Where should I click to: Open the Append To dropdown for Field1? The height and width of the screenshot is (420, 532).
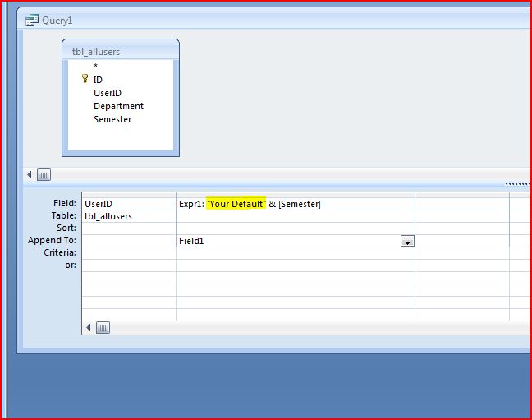(x=407, y=241)
